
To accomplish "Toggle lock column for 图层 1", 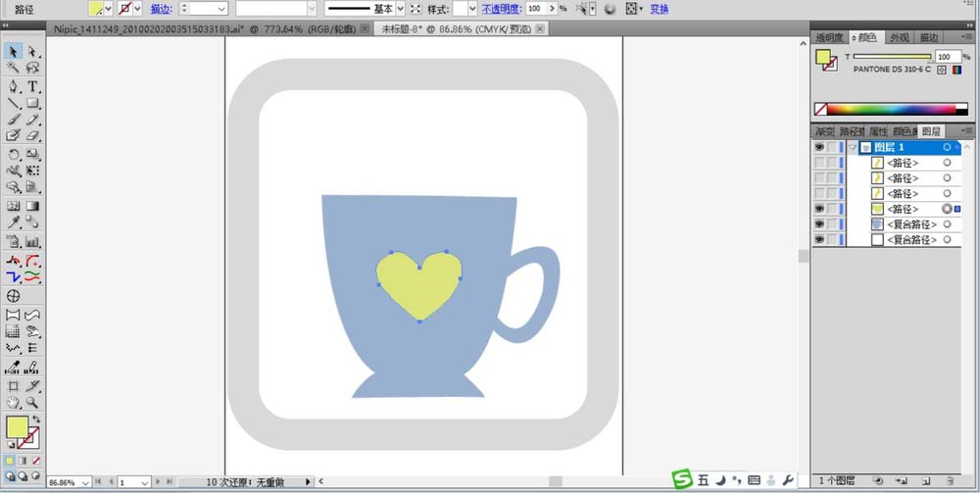I will [x=832, y=147].
